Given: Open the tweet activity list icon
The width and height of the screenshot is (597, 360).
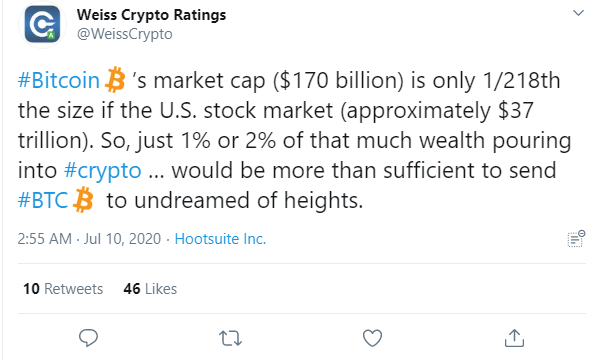Looking at the screenshot, I should [x=576, y=239].
